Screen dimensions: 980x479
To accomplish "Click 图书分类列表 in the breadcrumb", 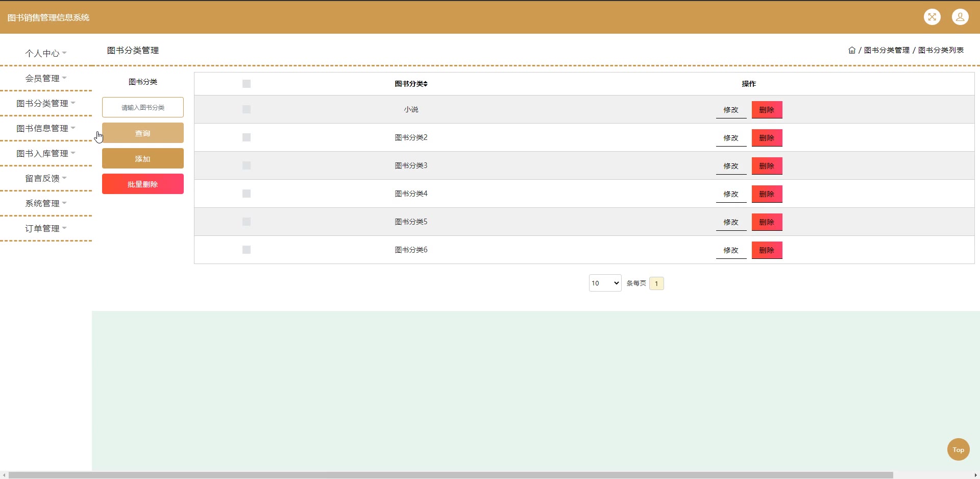I will [941, 50].
